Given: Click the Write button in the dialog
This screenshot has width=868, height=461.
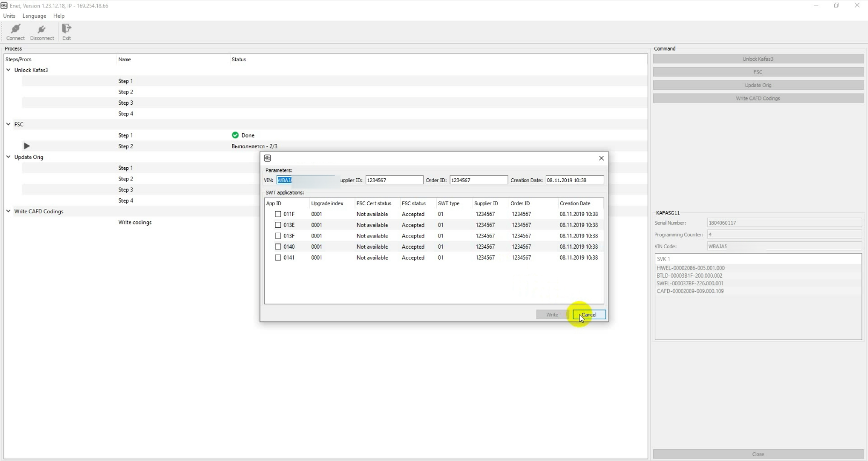Looking at the screenshot, I should [x=552, y=315].
